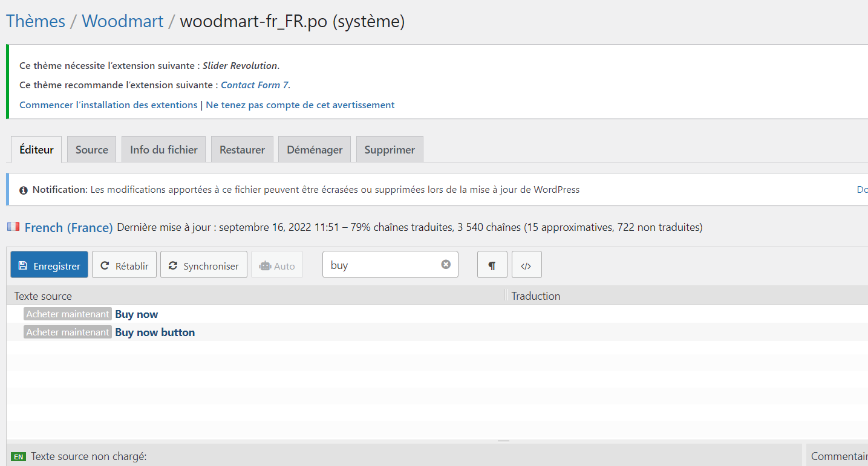Screen dimensions: 868x466
Task: Click the Enregistrer save button
Action: 50,265
